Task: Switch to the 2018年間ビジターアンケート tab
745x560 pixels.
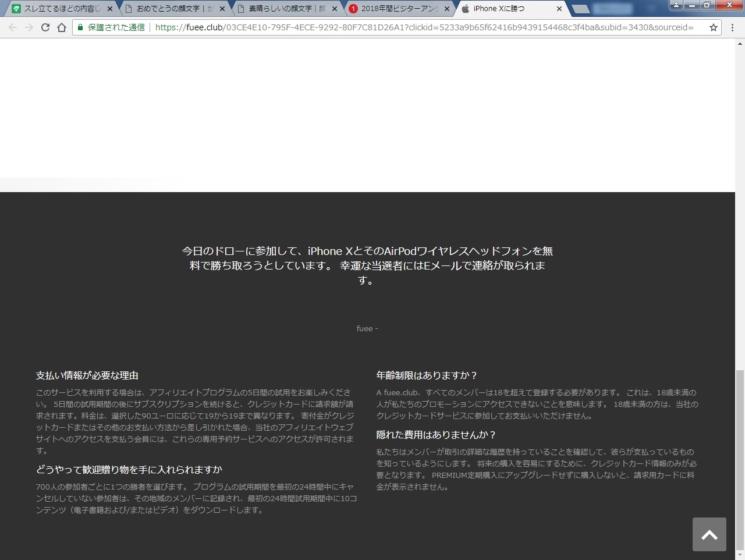Action: [399, 9]
